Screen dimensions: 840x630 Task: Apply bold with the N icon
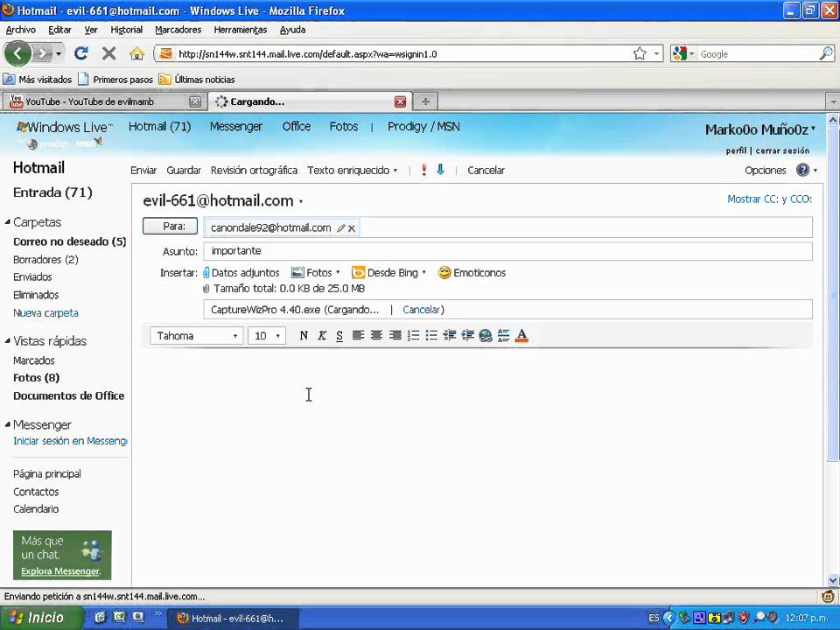click(304, 335)
